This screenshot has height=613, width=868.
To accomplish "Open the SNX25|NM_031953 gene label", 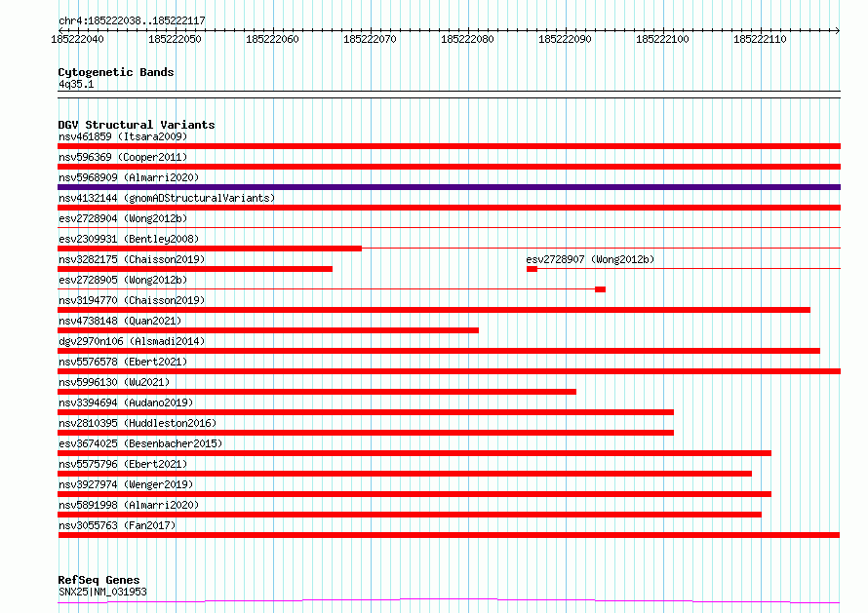I will pos(102,592).
